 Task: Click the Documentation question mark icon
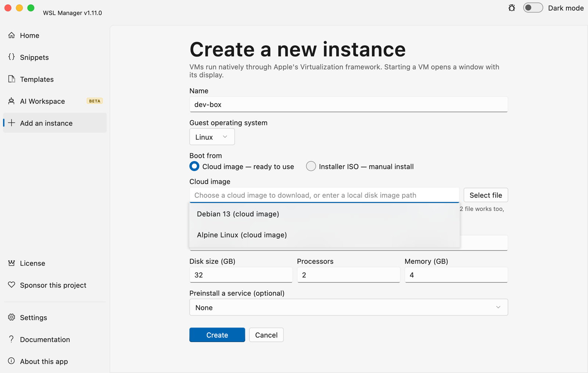coord(11,339)
